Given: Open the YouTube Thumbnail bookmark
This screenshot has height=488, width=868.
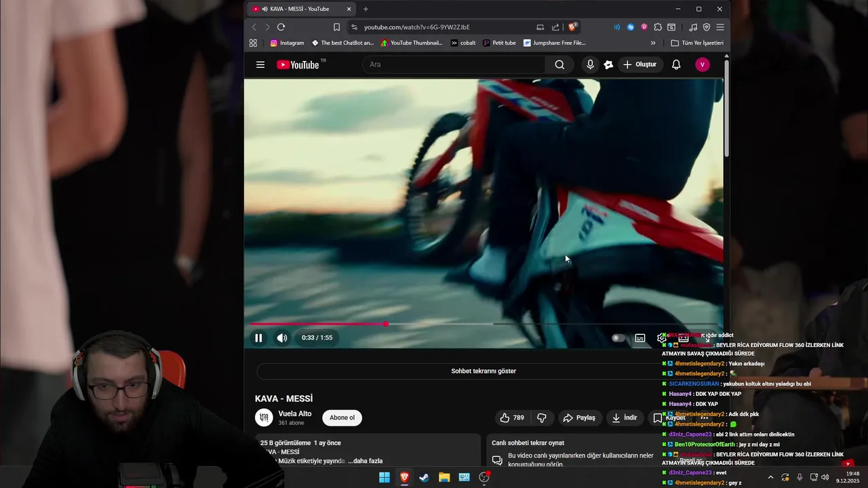Looking at the screenshot, I should click(412, 43).
